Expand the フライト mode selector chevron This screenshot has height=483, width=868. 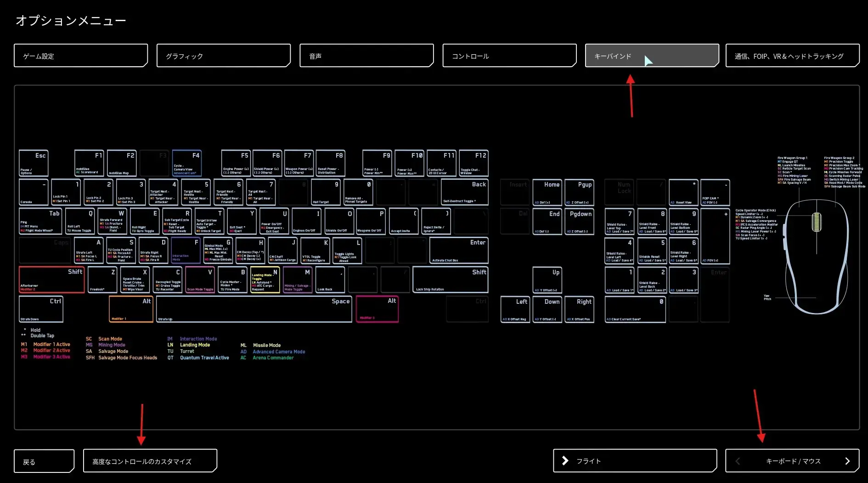[x=565, y=461]
